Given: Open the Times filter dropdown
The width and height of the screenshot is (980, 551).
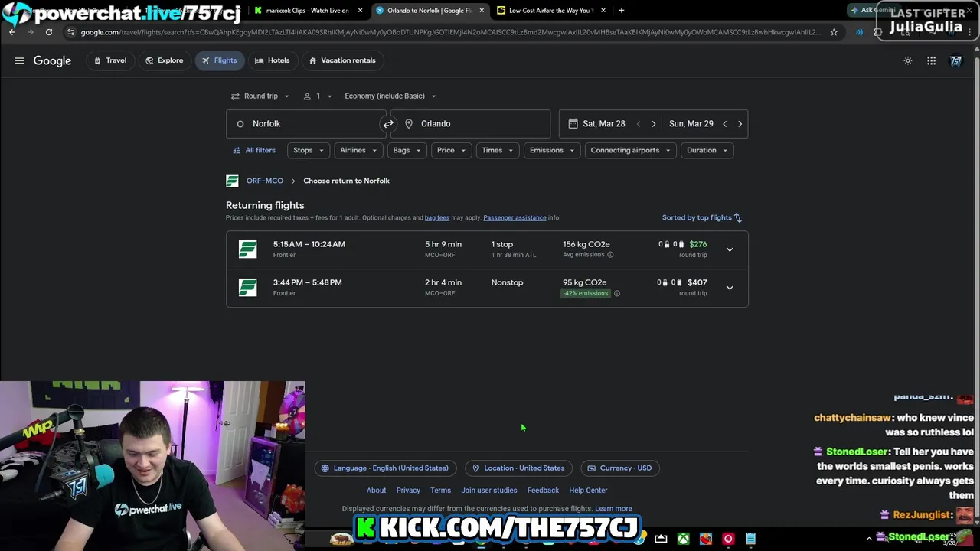Looking at the screenshot, I should click(498, 150).
